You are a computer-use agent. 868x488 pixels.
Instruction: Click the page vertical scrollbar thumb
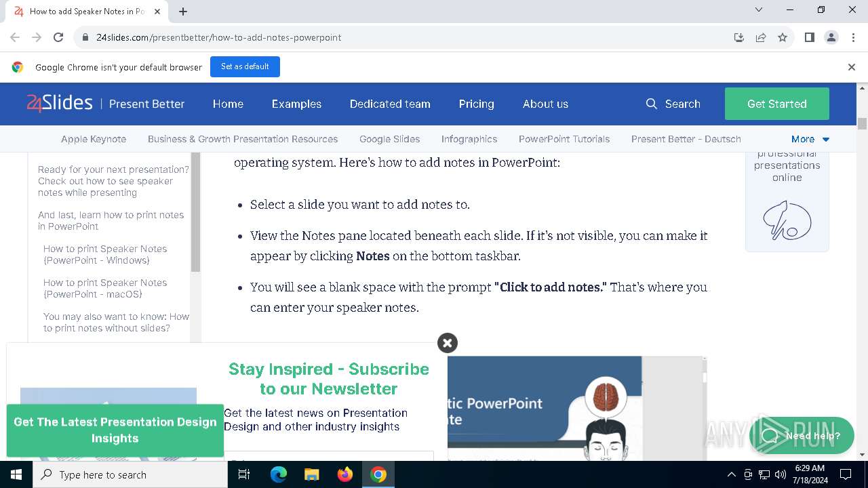(x=863, y=123)
